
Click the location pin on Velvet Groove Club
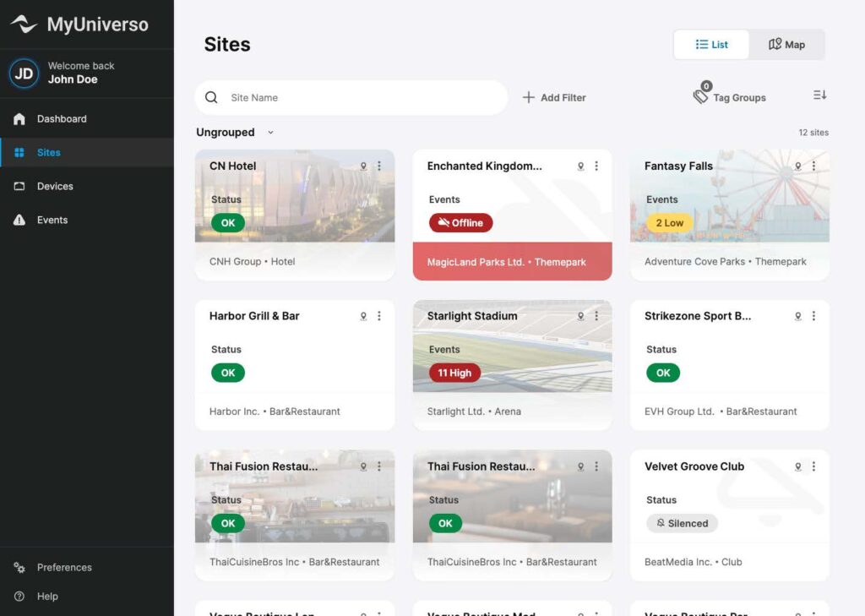click(x=798, y=467)
